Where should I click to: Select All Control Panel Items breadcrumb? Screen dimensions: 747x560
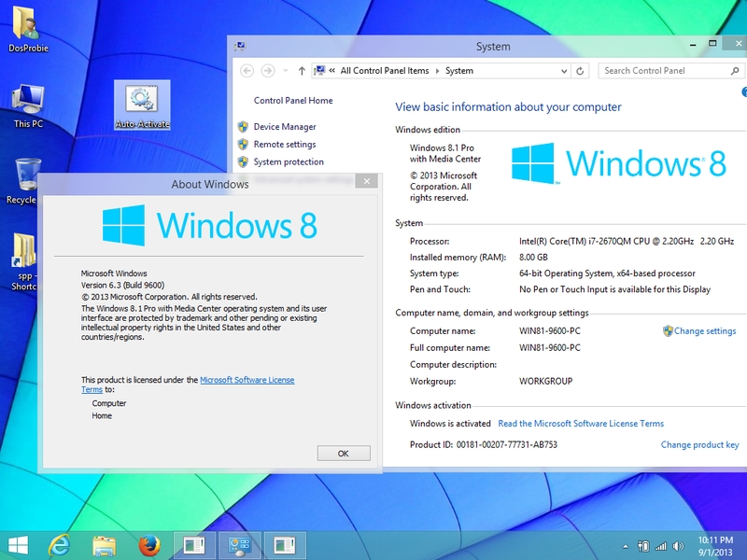[385, 71]
